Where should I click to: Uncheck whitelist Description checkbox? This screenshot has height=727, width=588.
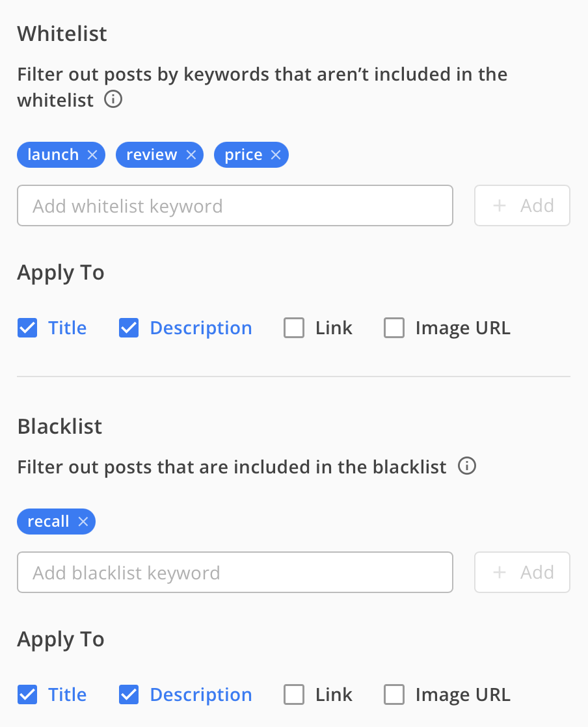click(128, 328)
